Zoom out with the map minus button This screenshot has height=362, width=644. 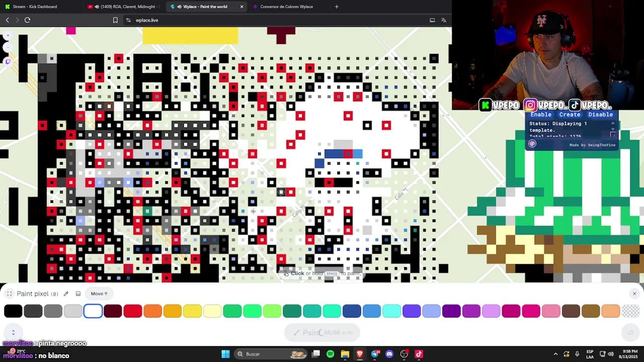(7, 47)
